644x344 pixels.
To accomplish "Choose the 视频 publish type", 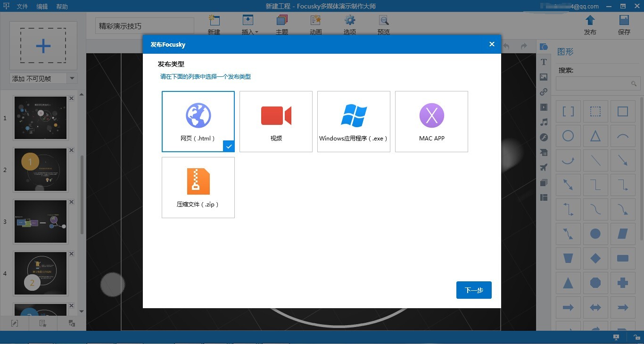I will (x=276, y=121).
